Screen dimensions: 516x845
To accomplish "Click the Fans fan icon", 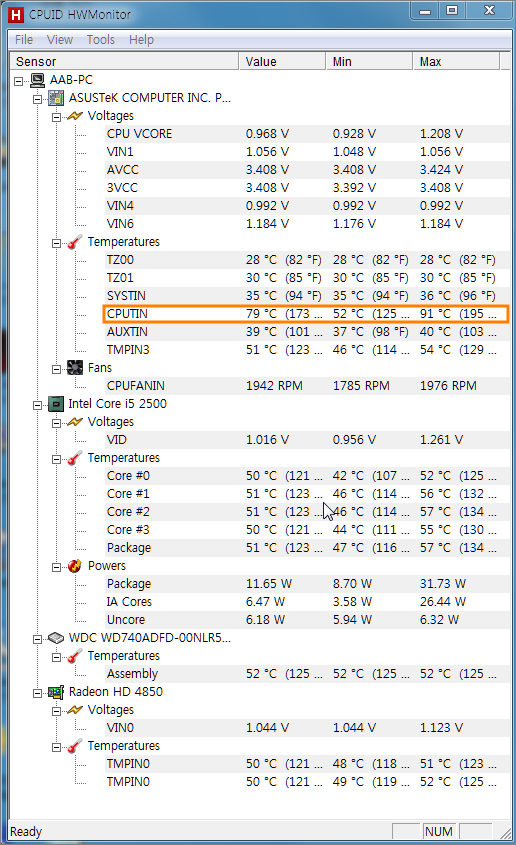I will click(75, 368).
